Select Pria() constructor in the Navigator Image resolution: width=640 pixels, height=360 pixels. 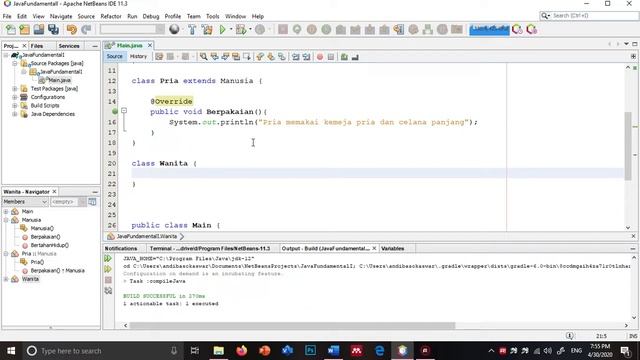(x=37, y=262)
